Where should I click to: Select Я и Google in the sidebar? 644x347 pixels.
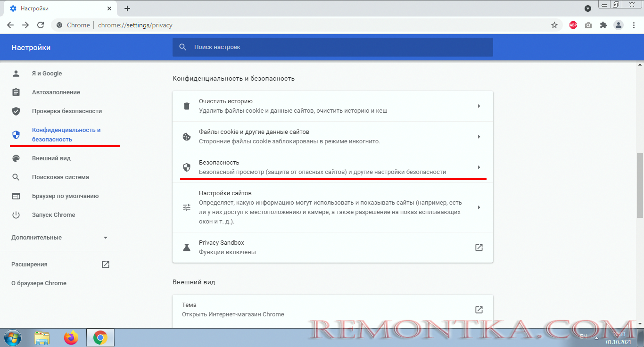[x=46, y=73]
